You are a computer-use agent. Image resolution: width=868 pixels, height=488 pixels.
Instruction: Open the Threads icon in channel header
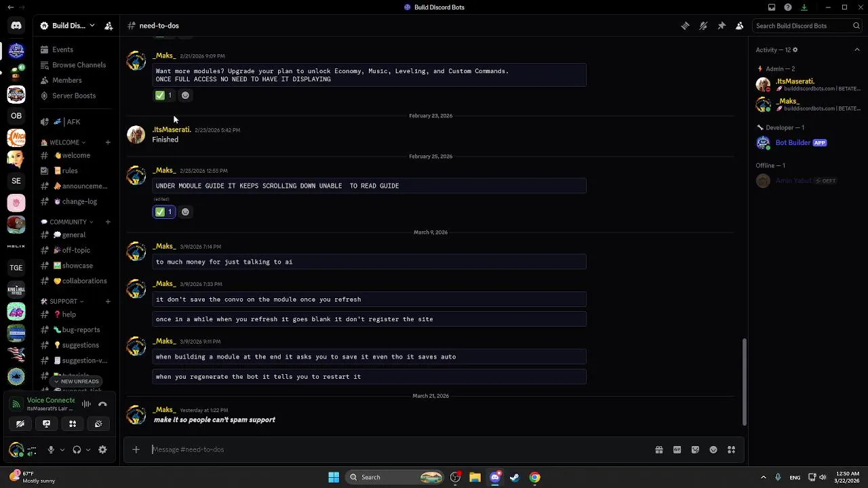(x=686, y=26)
